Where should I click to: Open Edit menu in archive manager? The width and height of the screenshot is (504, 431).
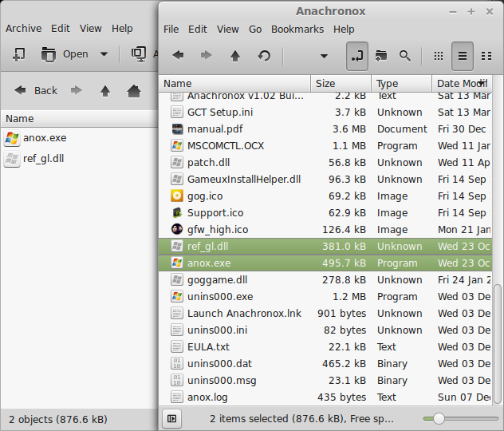[x=61, y=28]
